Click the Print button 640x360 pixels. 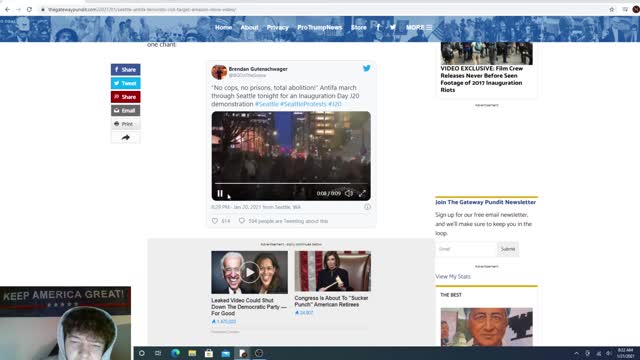(x=125, y=124)
